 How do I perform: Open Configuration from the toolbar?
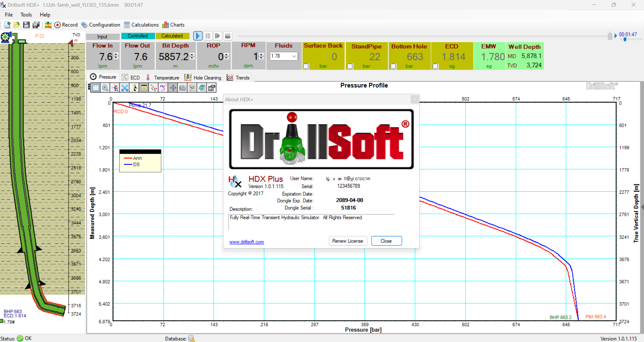point(101,25)
